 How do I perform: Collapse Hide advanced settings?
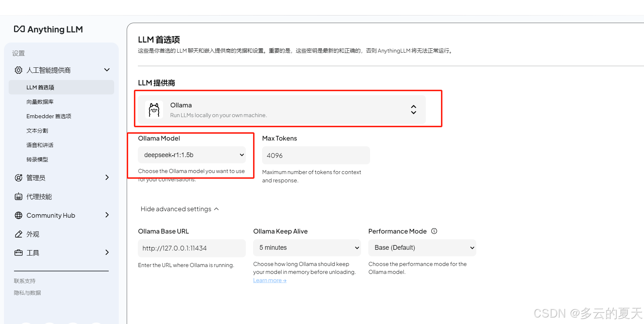(180, 209)
